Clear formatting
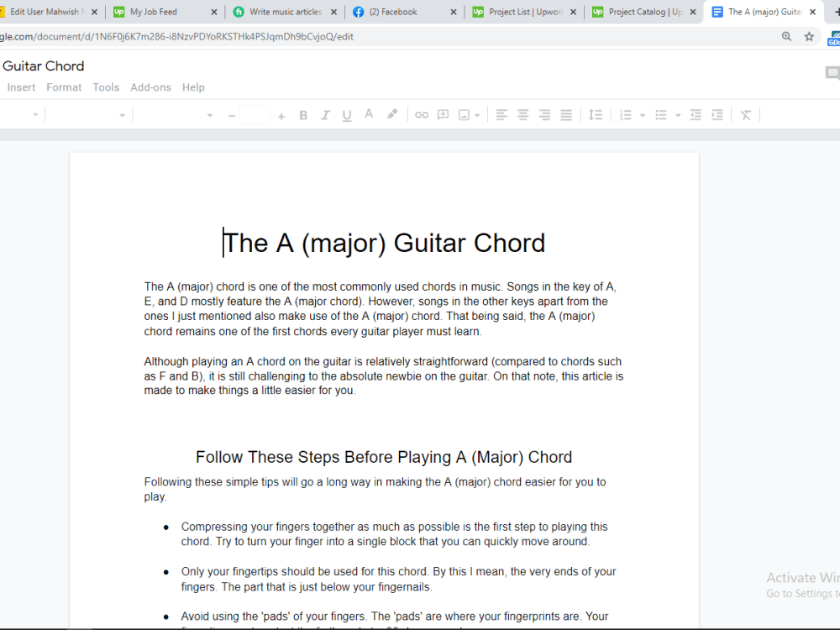 (746, 115)
